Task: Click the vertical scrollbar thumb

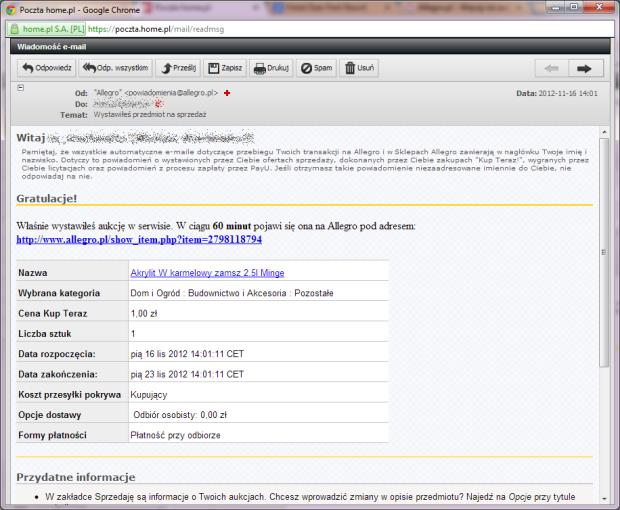Action: click(x=604, y=252)
